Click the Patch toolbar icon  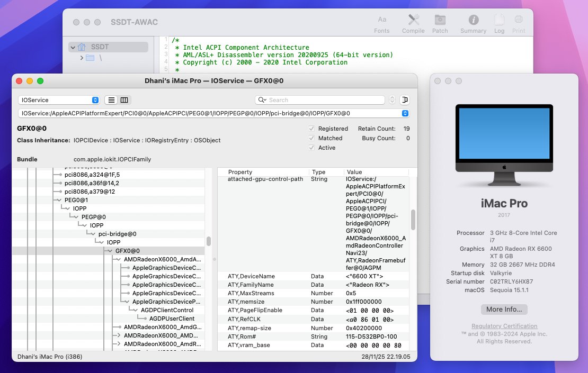[440, 20]
